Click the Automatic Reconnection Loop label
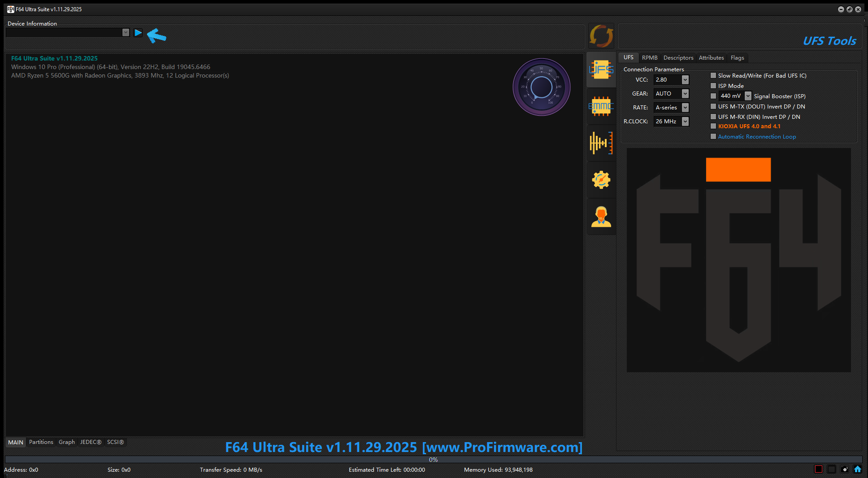This screenshot has height=478, width=868. click(x=757, y=137)
